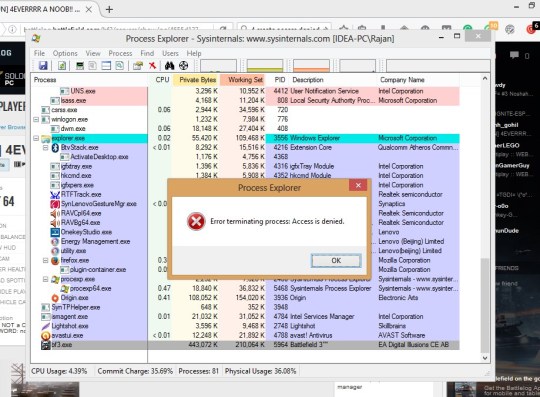Screen dimensions: 540x397
Task: Open the process Properties toolbar icon
Action: coord(138,65)
